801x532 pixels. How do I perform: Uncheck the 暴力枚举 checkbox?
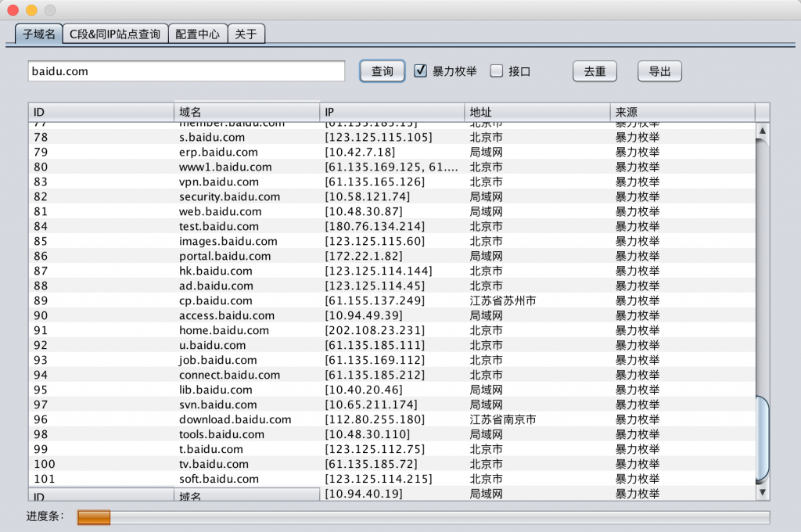421,71
